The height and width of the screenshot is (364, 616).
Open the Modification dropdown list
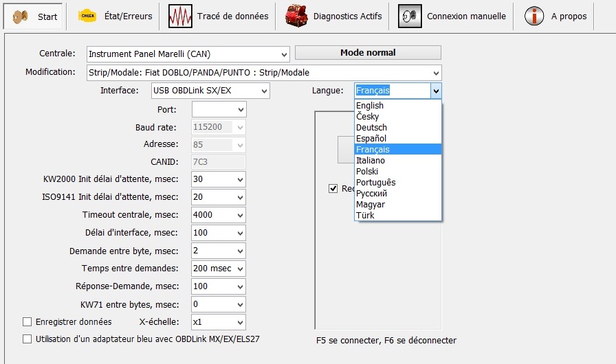click(x=436, y=73)
